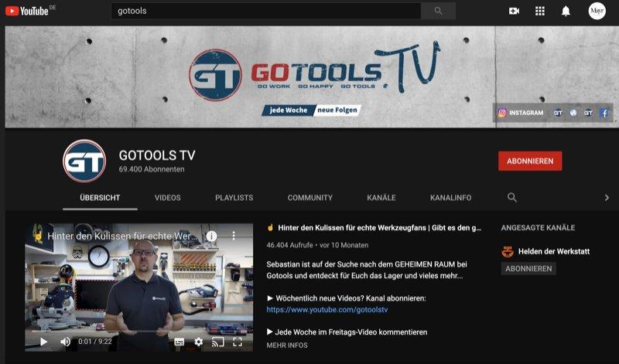Click the video title overlay in player
The height and width of the screenshot is (364, 619).
pyautogui.click(x=122, y=236)
